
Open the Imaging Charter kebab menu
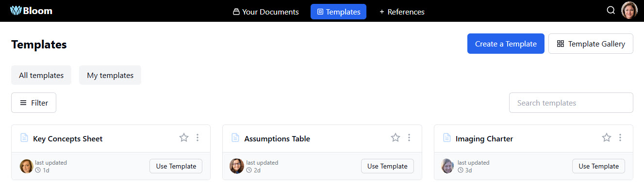point(620,138)
